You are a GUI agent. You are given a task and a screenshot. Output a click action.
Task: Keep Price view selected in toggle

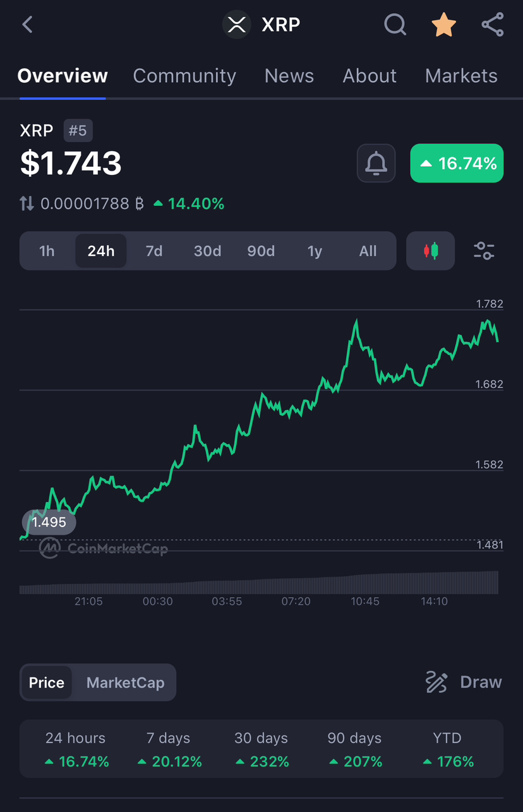point(47,682)
